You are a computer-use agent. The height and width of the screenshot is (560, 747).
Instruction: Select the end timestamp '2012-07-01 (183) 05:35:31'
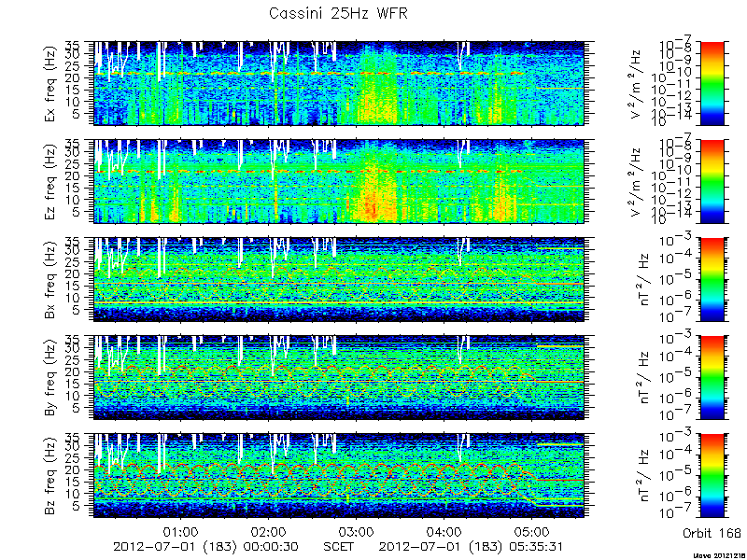(x=472, y=547)
